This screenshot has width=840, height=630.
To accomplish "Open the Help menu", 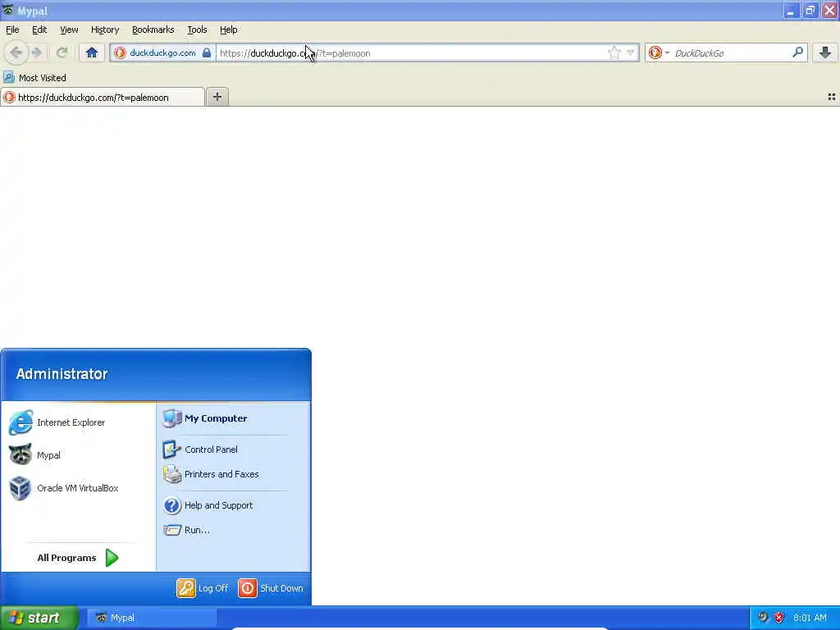I will (229, 30).
